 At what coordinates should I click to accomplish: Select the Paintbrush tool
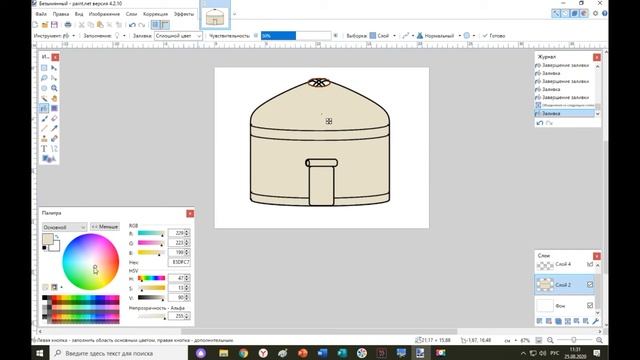point(44,118)
